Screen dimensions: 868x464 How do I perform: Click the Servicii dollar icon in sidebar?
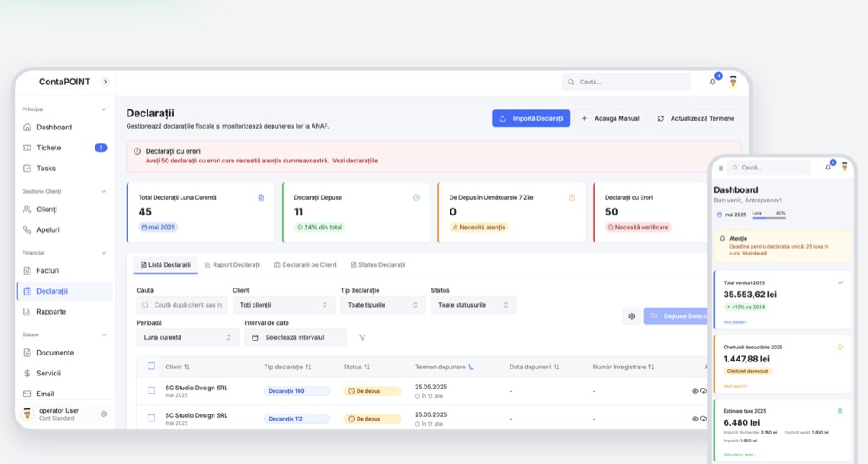(27, 374)
